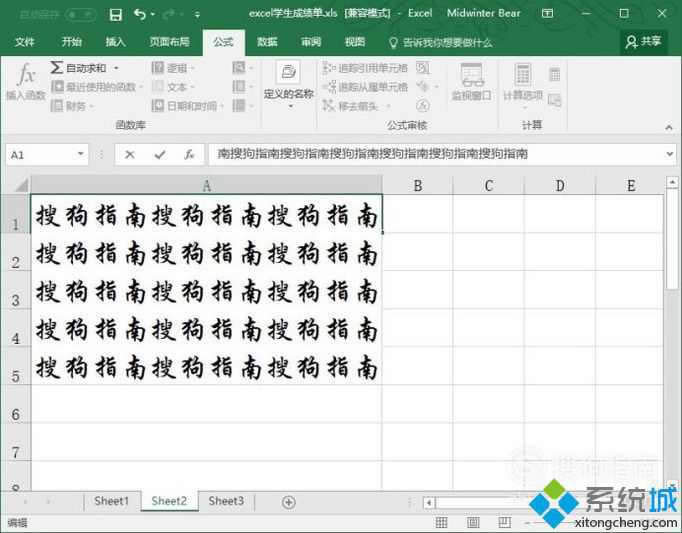Click the Undo icon
The image size is (682, 533).
(140, 14)
